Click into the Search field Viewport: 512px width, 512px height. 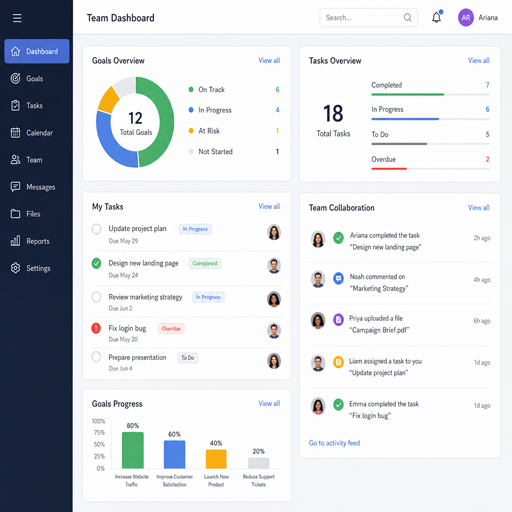(x=368, y=17)
